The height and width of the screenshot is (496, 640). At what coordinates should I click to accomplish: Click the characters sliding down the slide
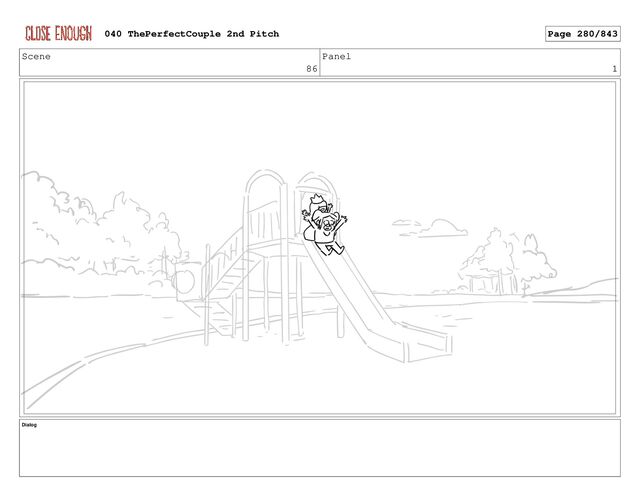(324, 225)
